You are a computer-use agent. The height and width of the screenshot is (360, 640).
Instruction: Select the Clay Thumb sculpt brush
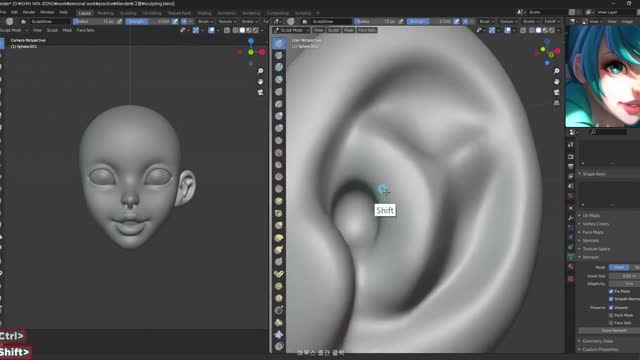(279, 91)
